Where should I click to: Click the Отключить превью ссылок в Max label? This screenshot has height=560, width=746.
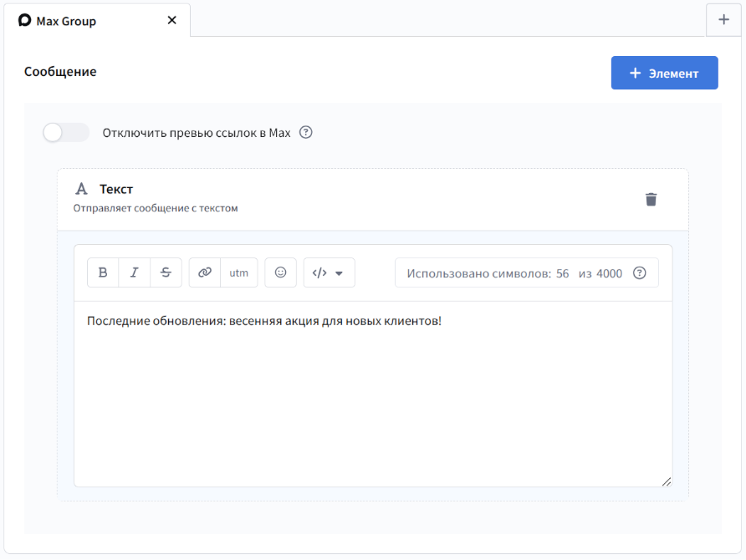(197, 133)
